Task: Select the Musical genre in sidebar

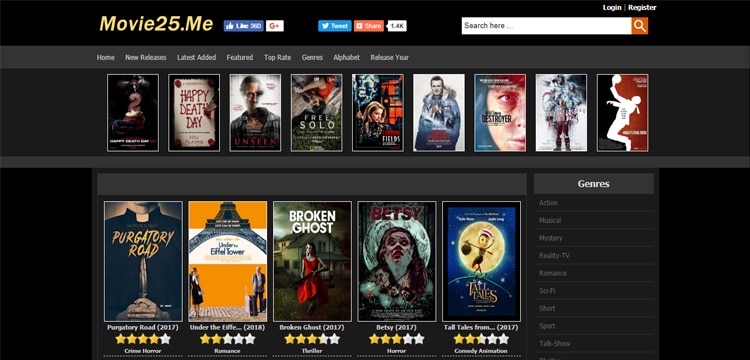Action: tap(594, 220)
